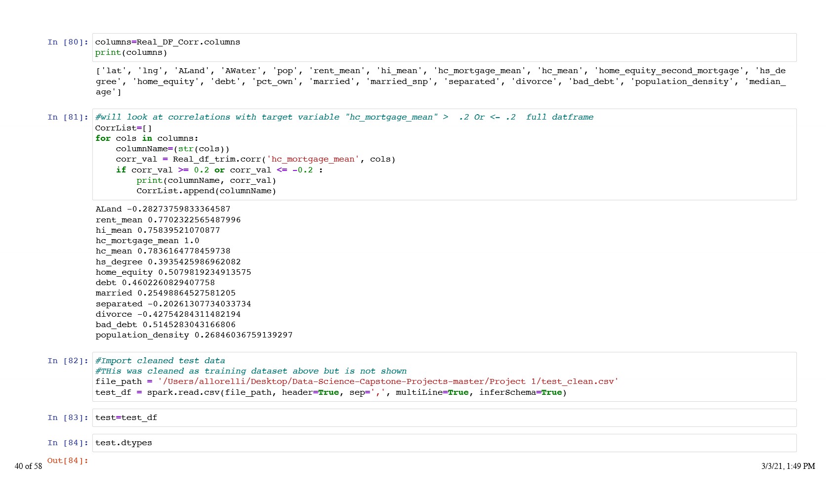The image size is (830, 504).
Task: Click the population_density correlation output line
Action: click(x=194, y=335)
